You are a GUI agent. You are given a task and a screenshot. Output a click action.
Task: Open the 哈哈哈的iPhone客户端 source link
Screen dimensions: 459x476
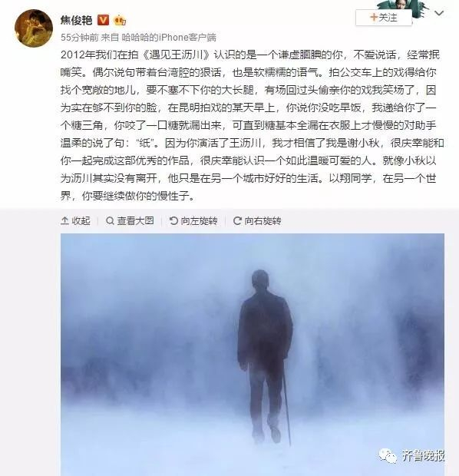pyautogui.click(x=169, y=38)
